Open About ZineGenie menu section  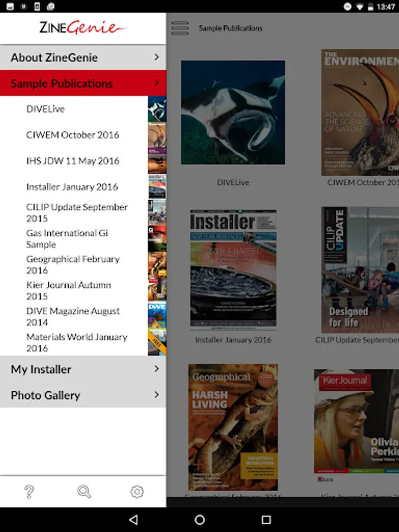pyautogui.click(x=83, y=57)
